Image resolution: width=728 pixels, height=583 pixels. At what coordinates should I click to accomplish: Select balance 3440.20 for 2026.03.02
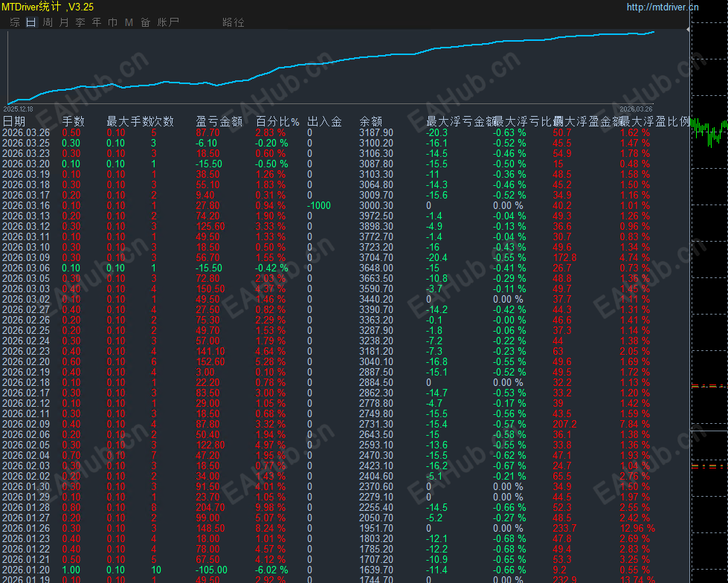pyautogui.click(x=376, y=300)
